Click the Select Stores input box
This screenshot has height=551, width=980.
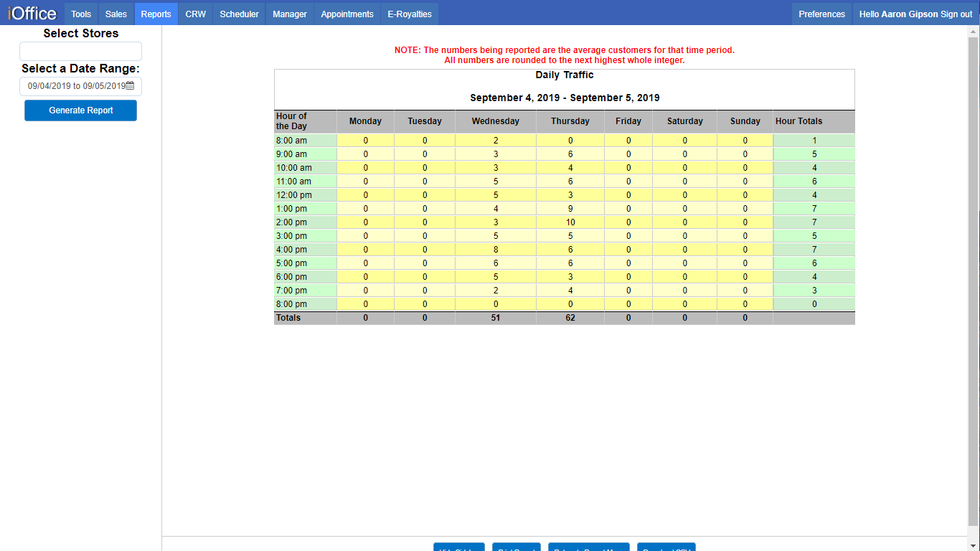tap(80, 51)
